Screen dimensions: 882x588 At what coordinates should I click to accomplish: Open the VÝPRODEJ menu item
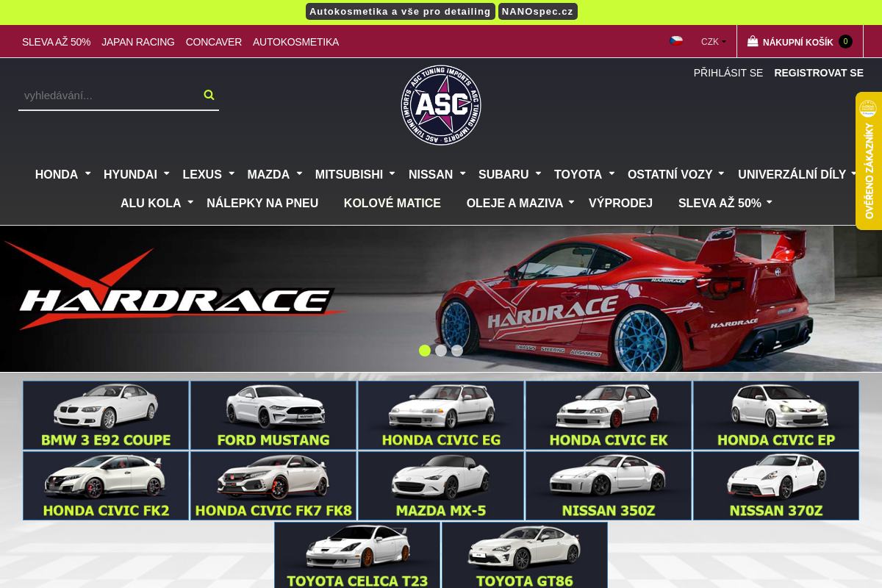coord(620,203)
